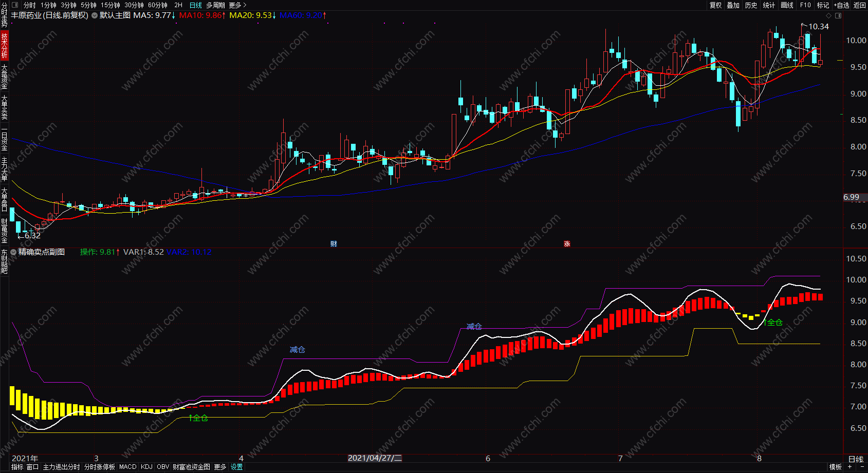868x473 pixels.
Task: Open the 大单买卖 sidebar tab
Action: tap(4, 107)
